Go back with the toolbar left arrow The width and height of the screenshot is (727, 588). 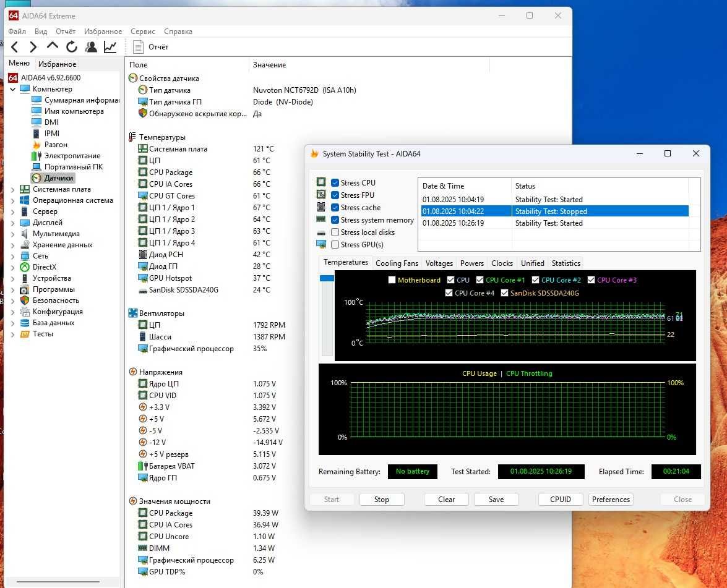(15, 47)
